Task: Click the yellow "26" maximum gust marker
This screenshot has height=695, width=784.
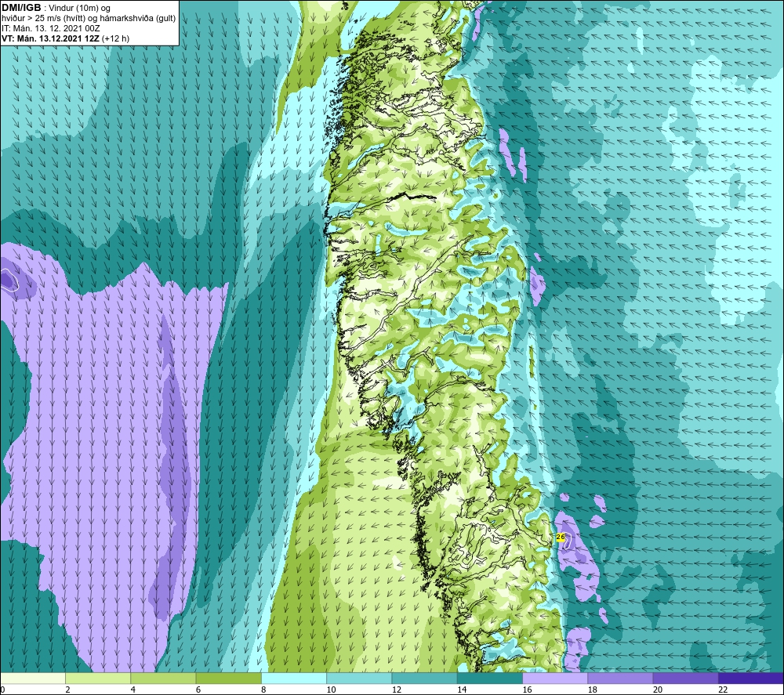Action: 561,537
